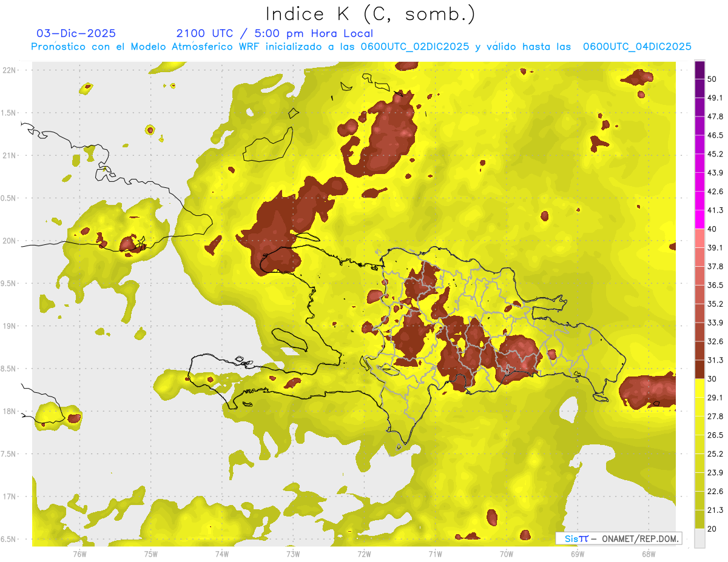
Task: Click the legend value '42.6'
Action: click(715, 192)
